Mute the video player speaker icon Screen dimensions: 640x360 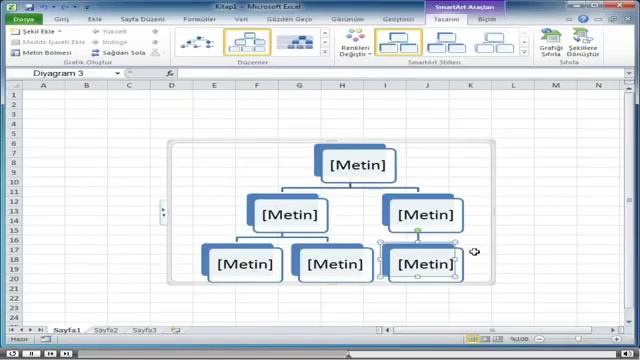pos(627,353)
